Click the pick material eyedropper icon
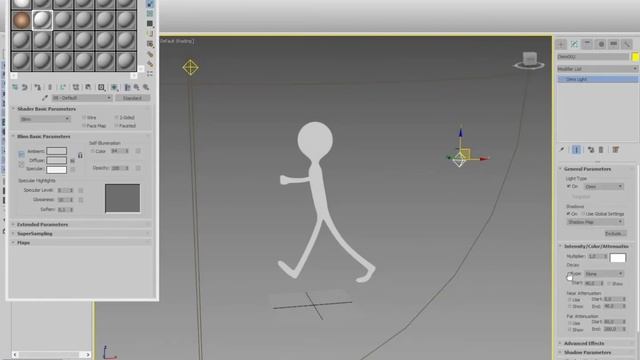 tap(45, 98)
